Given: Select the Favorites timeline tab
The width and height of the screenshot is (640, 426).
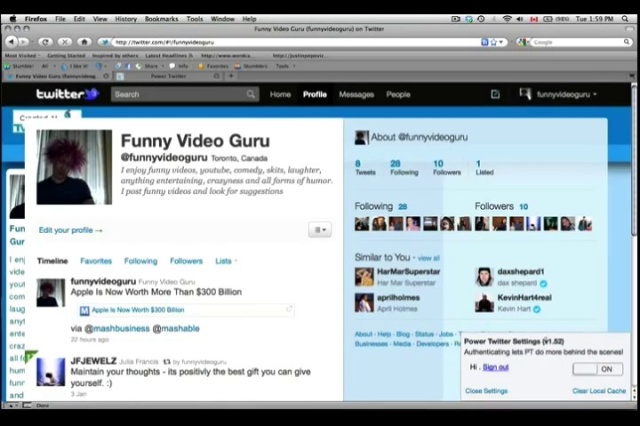Looking at the screenshot, I should pos(96,261).
